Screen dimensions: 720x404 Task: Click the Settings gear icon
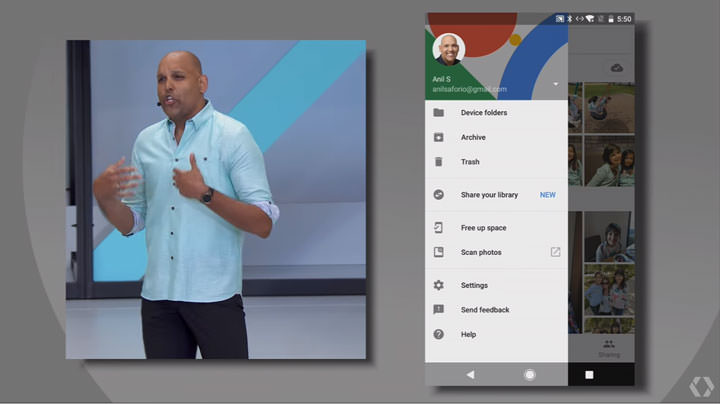pos(439,285)
